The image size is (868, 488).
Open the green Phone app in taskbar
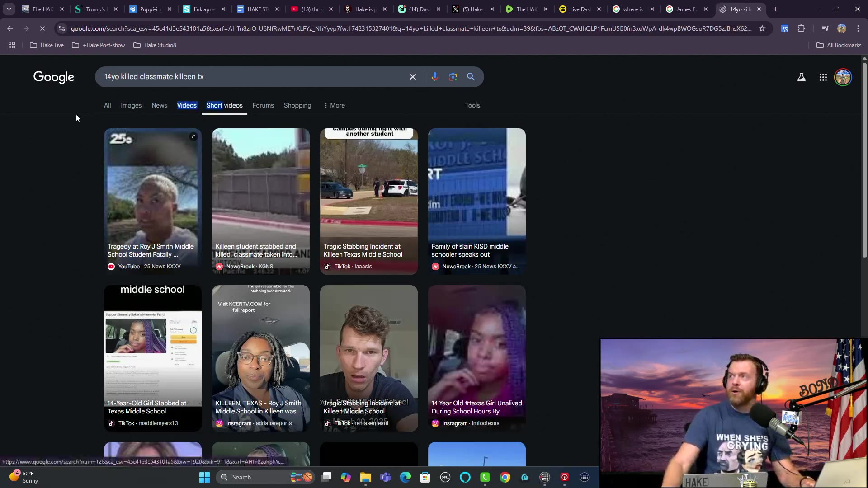click(485, 477)
